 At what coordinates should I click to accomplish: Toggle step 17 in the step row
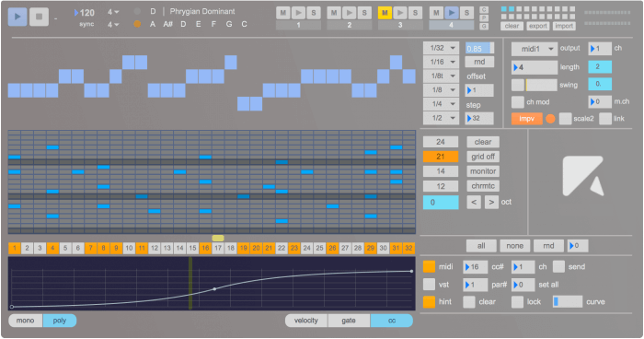(x=218, y=248)
